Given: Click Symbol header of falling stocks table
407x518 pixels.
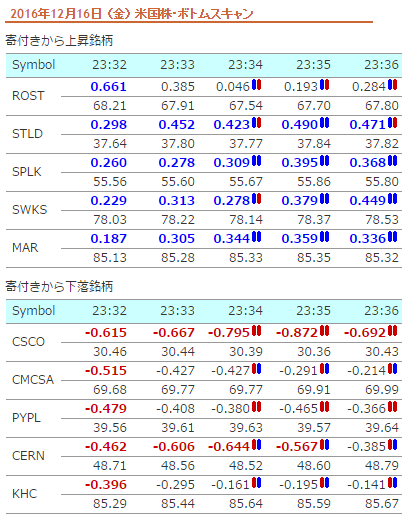Looking at the screenshot, I should [33, 311].
